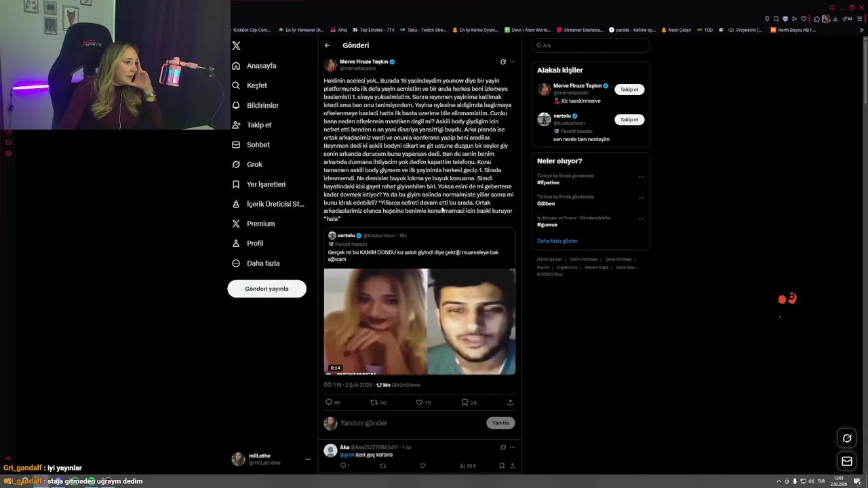The width and height of the screenshot is (868, 488).
Task: Click the Daha fazla göster link
Action: click(x=557, y=241)
